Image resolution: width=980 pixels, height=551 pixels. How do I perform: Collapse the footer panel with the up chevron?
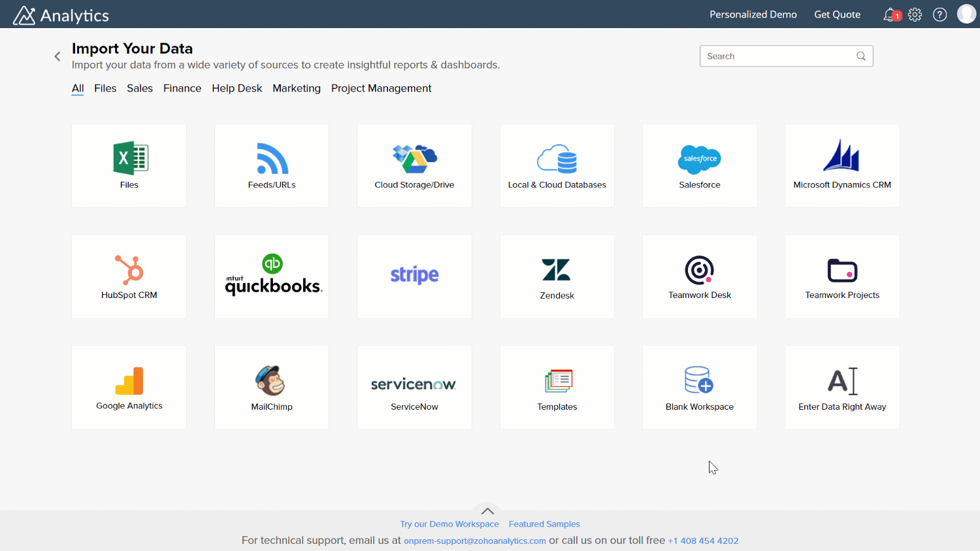pos(487,510)
